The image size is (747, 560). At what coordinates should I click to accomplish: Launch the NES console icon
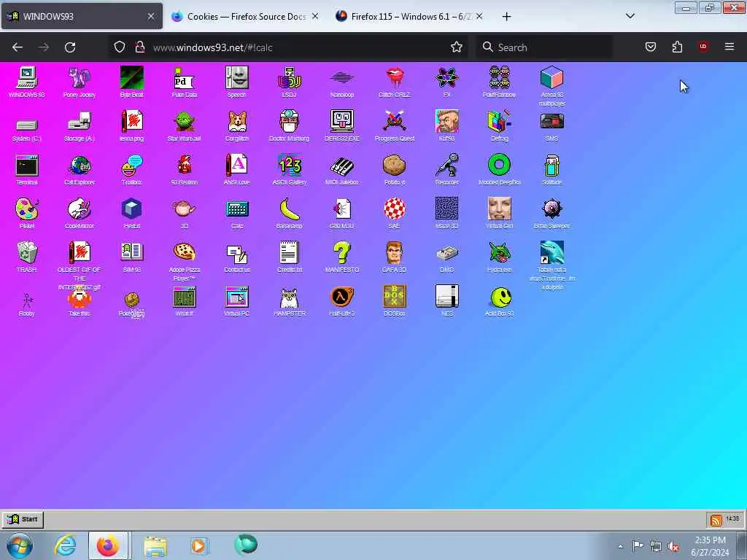447,297
